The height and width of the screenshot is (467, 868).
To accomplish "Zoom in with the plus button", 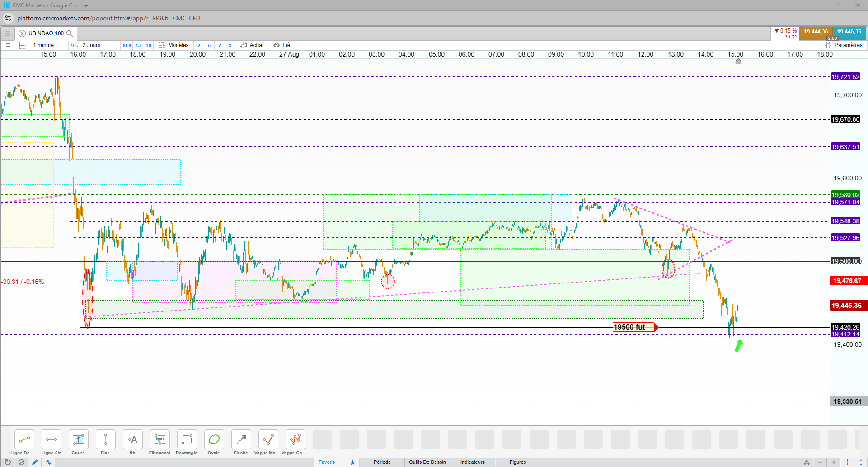I will [834, 462].
